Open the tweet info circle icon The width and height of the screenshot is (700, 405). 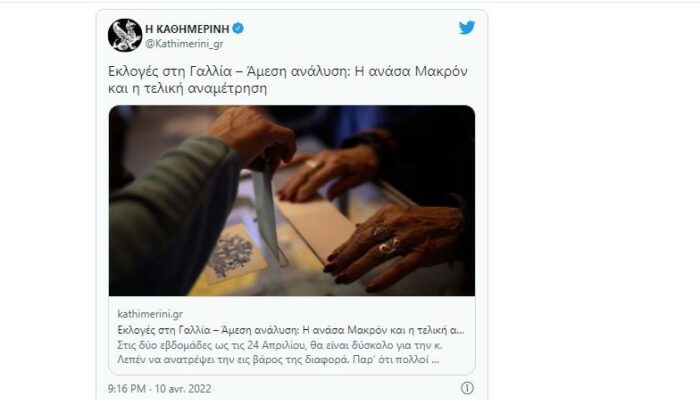point(467,388)
